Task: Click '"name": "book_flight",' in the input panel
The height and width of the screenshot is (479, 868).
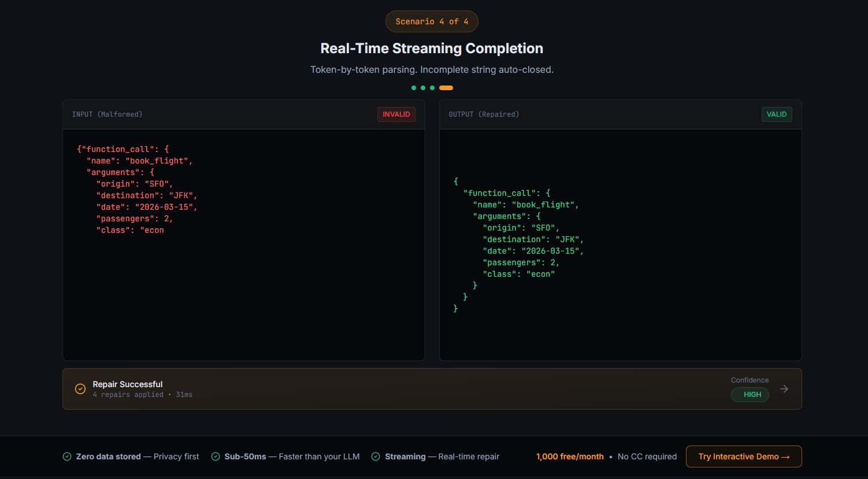Action: coord(139,161)
